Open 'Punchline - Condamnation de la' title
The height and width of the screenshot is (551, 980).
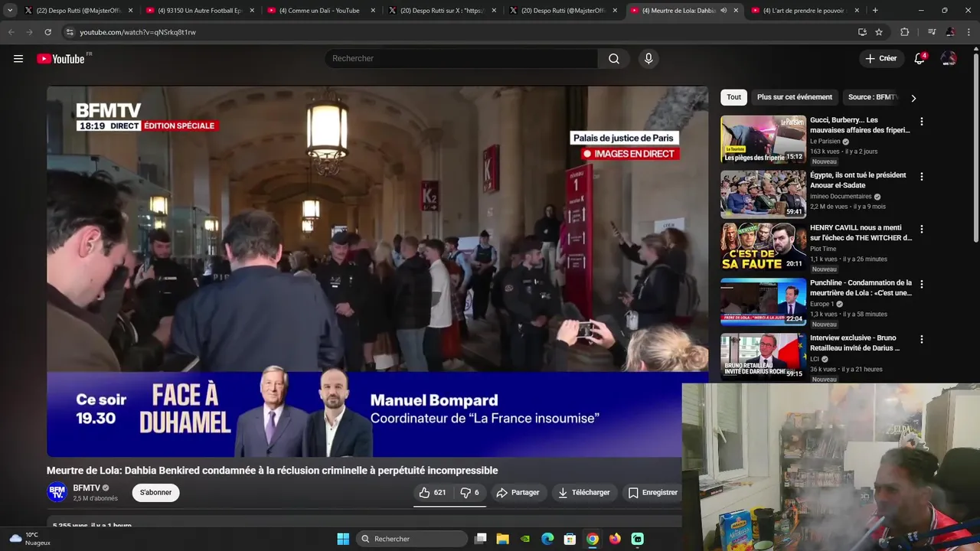tap(861, 288)
